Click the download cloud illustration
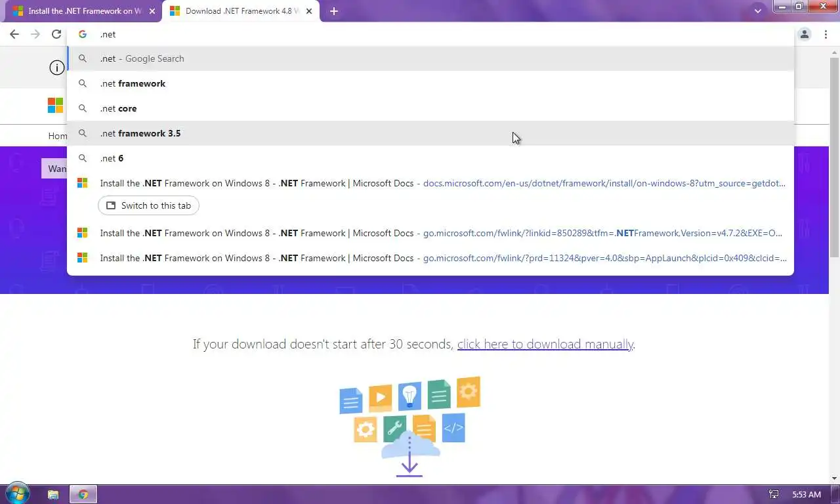 409,427
